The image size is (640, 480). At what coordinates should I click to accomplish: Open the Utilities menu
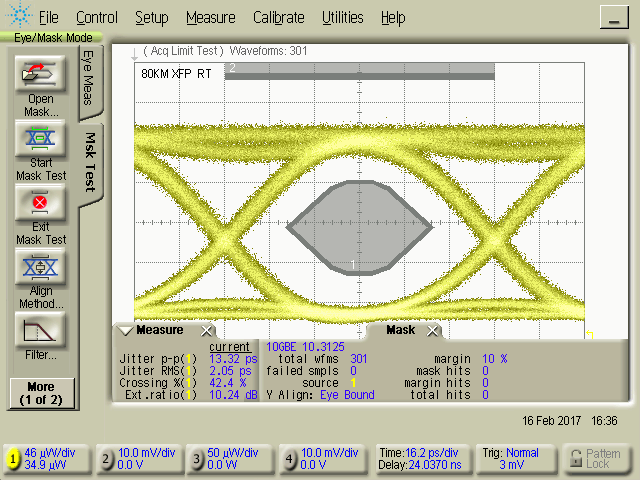pyautogui.click(x=343, y=18)
